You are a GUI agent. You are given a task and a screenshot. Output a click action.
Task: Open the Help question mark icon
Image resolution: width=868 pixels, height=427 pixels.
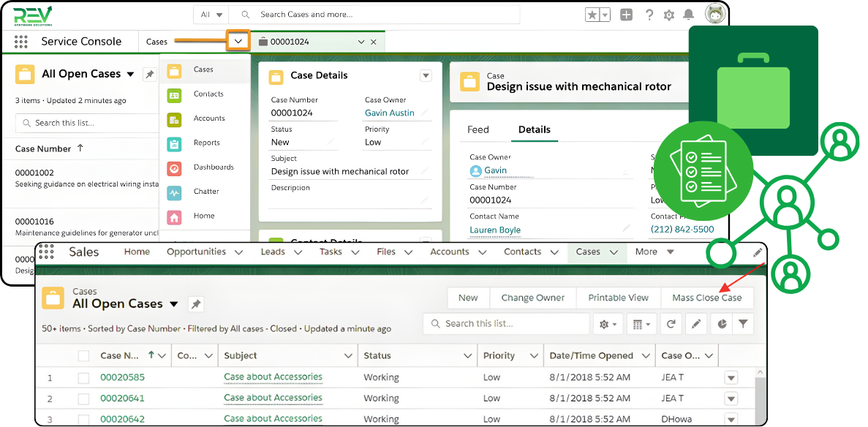(x=649, y=15)
